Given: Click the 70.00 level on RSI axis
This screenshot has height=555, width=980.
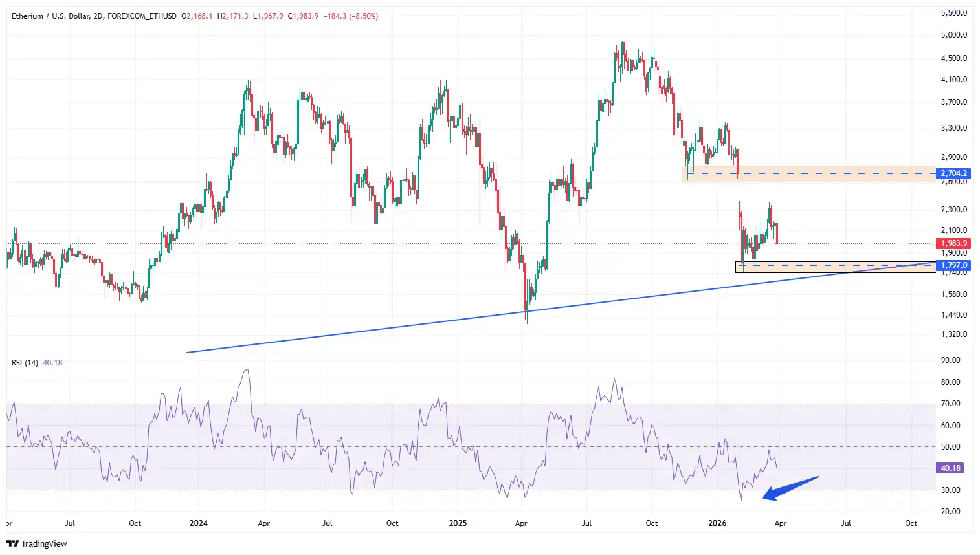Looking at the screenshot, I should [x=950, y=404].
